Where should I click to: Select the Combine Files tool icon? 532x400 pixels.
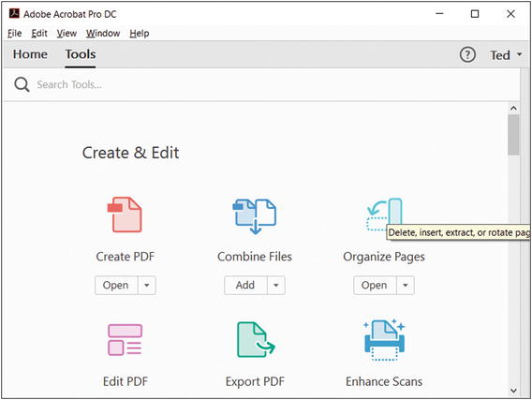point(255,216)
